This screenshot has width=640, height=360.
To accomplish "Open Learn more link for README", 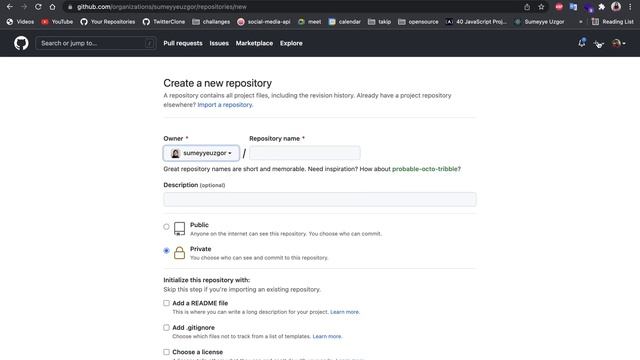I will tap(344, 312).
